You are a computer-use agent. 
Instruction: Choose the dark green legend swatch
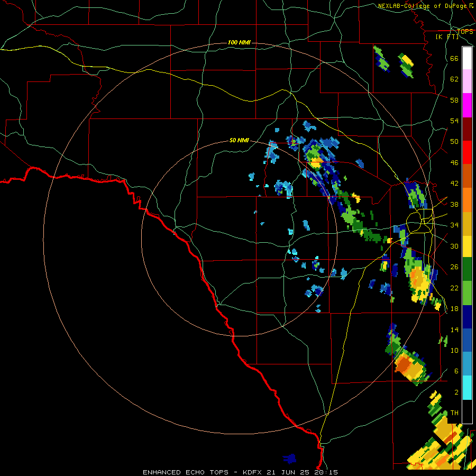[467, 269]
